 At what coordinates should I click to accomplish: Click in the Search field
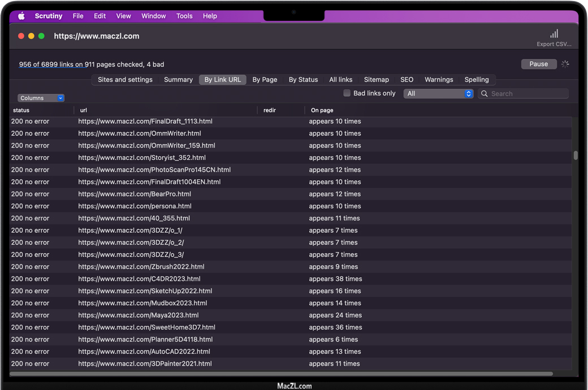tap(527, 94)
